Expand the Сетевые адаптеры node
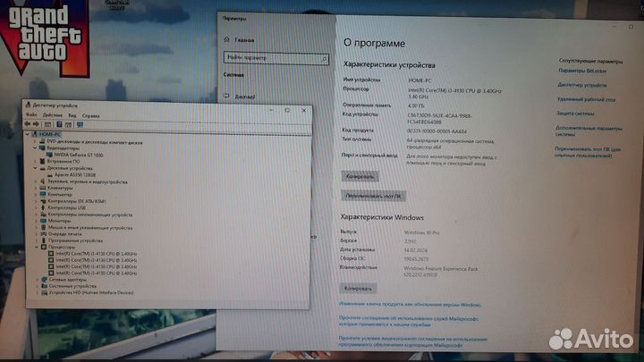 (x=38, y=280)
